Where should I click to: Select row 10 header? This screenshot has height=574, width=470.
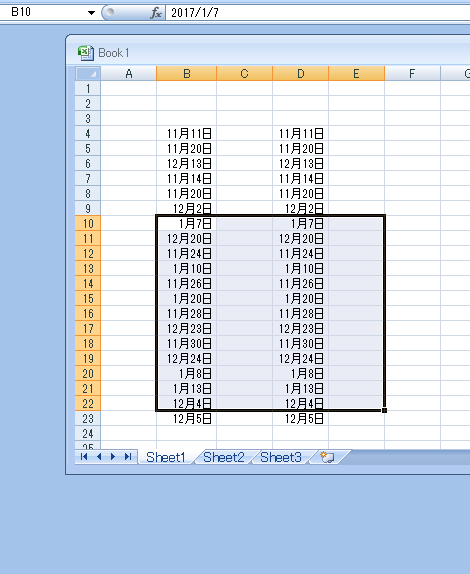coord(88,224)
